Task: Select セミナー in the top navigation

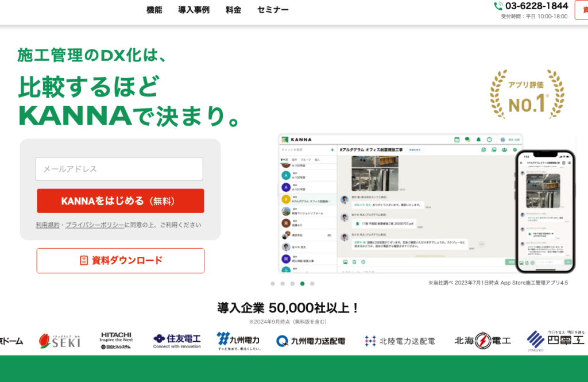Action: click(x=273, y=10)
